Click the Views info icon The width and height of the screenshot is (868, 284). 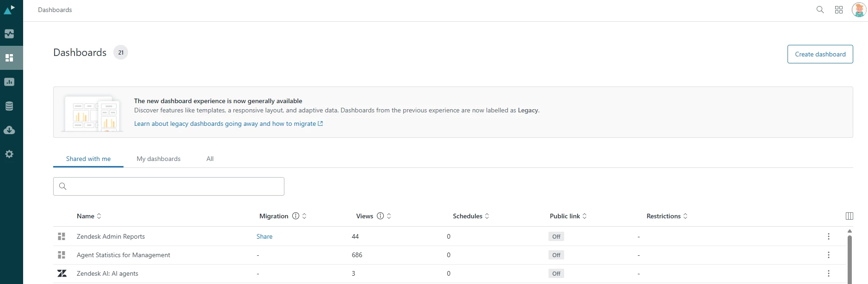pyautogui.click(x=380, y=216)
